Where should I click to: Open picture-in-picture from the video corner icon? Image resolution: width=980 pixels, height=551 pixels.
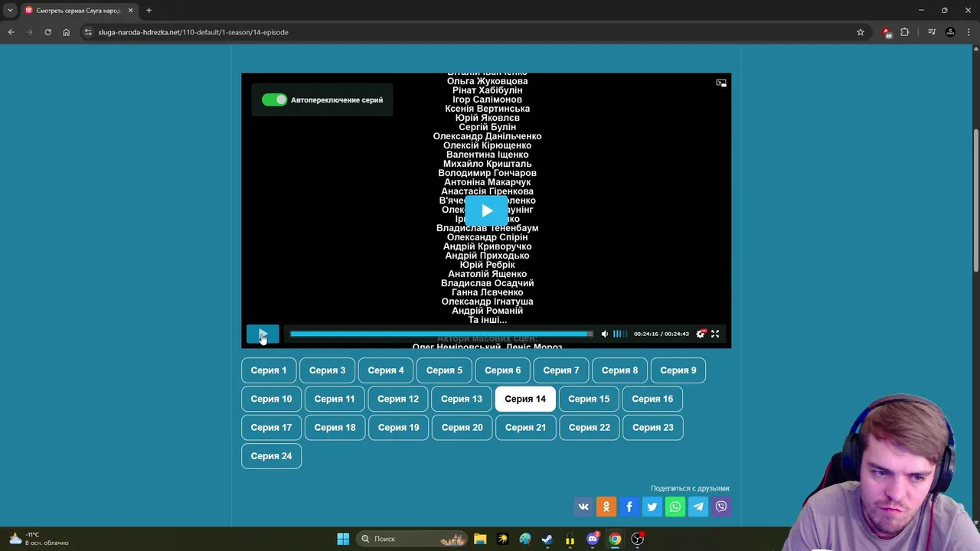pos(721,83)
